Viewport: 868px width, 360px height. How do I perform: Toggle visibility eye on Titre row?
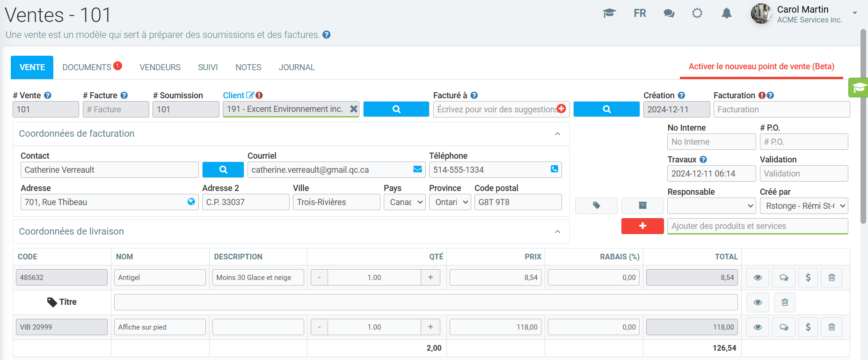pos(758,302)
